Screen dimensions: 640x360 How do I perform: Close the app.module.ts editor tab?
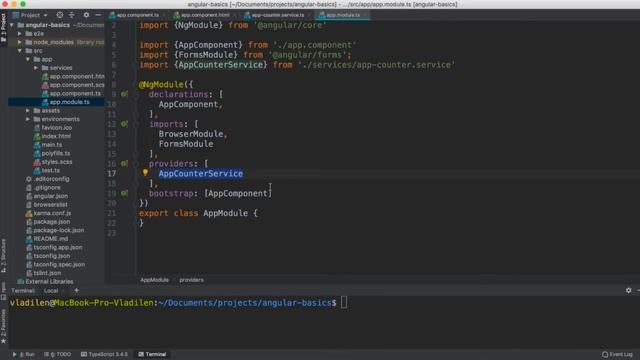click(366, 15)
